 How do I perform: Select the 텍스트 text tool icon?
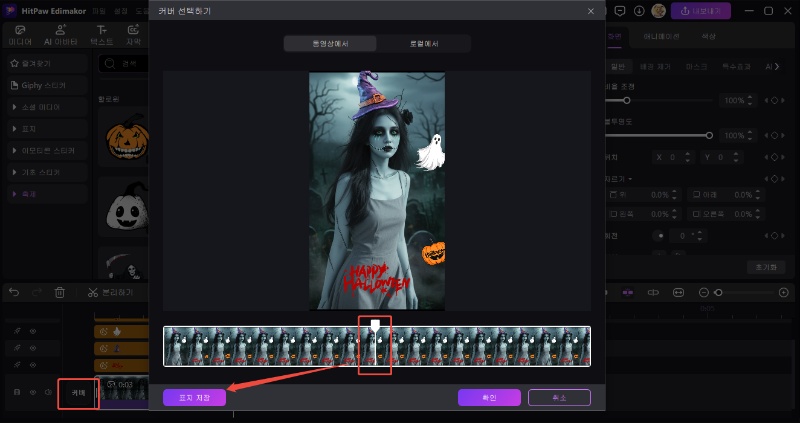coord(102,36)
